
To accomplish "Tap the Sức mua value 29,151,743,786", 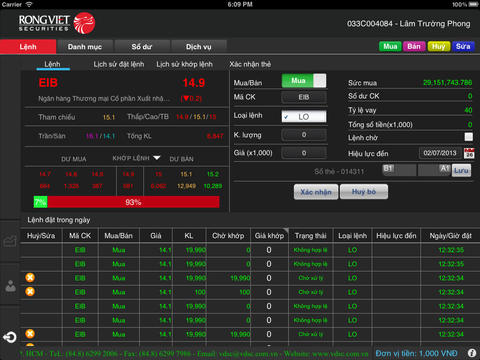I will pyautogui.click(x=447, y=82).
